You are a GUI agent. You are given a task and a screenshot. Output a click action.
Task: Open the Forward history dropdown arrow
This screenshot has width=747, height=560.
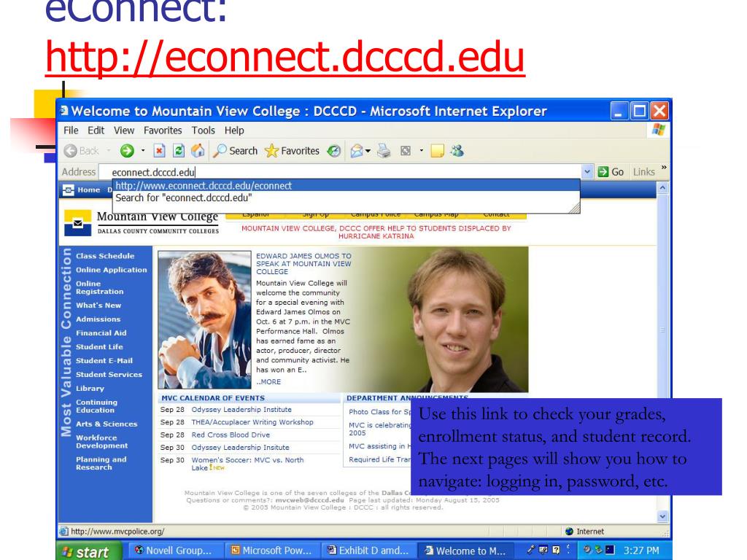[143, 151]
